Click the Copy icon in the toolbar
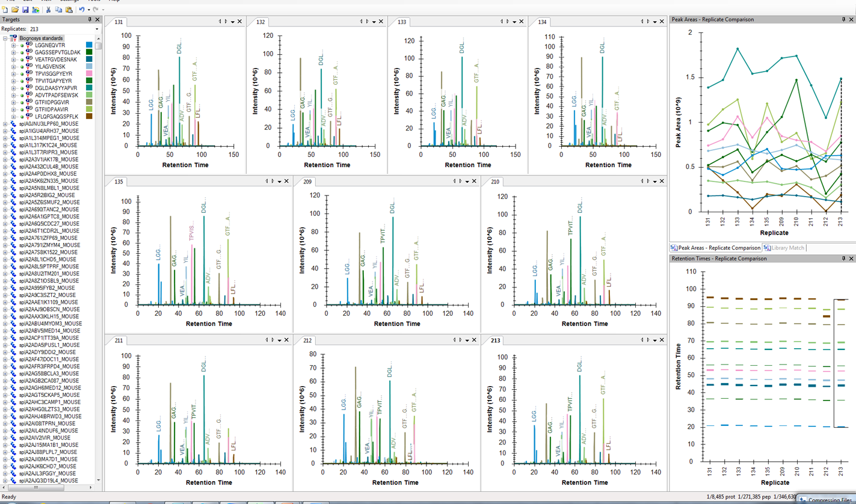This screenshot has width=856, height=504. (58, 10)
